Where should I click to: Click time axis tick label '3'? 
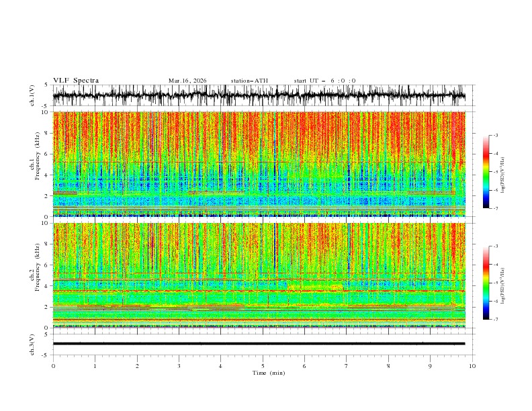(x=179, y=366)
